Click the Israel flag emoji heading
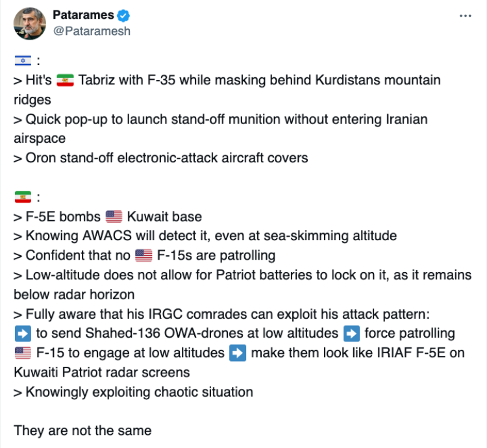Image resolution: width=487 pixels, height=448 pixels. [21, 61]
